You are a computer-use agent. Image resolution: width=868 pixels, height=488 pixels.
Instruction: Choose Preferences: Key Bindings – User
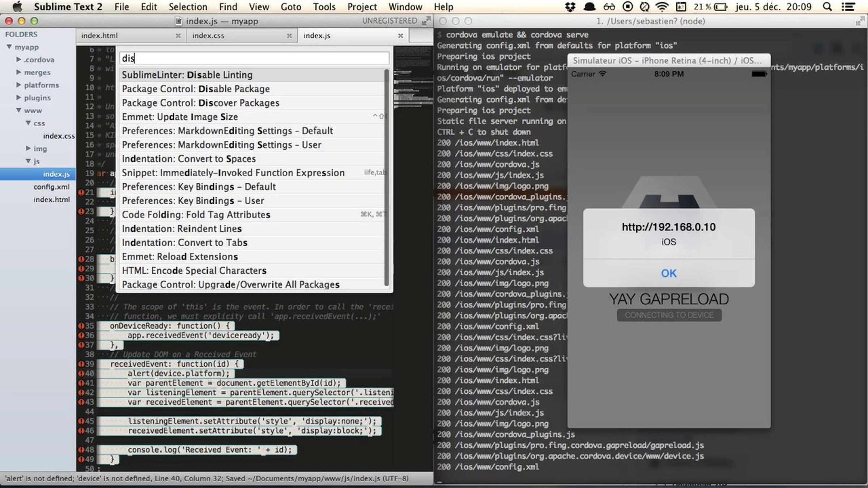(x=252, y=201)
